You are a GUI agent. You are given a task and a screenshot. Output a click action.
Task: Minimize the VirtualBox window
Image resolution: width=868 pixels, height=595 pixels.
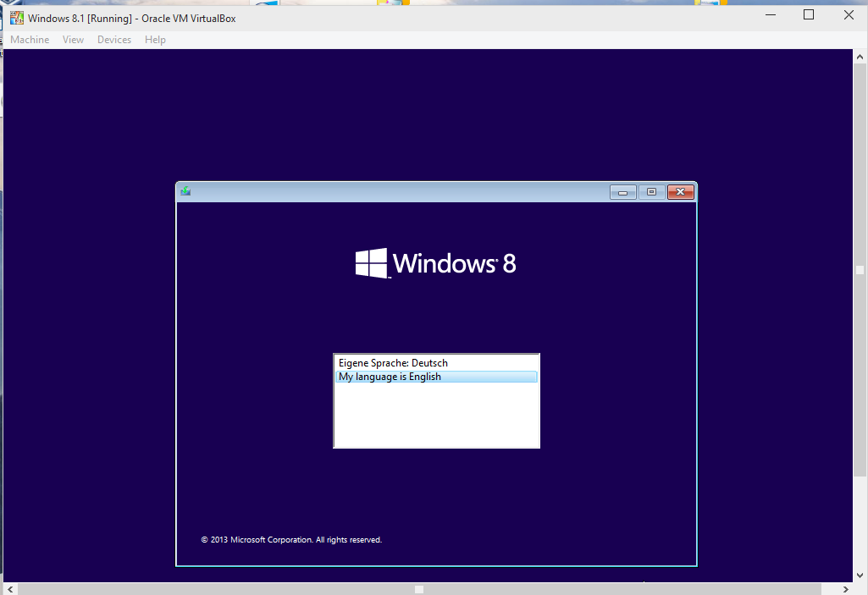pyautogui.click(x=771, y=15)
